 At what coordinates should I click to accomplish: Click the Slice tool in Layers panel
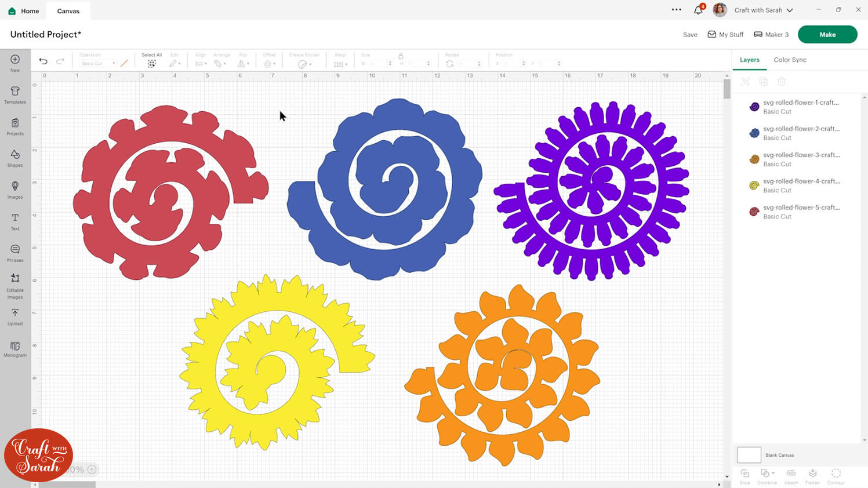(745, 476)
